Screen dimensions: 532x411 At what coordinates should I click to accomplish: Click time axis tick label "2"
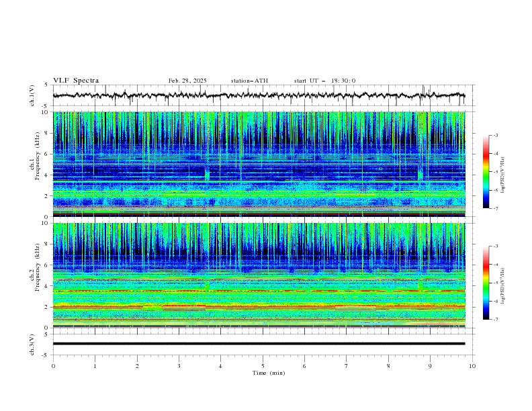pos(137,366)
